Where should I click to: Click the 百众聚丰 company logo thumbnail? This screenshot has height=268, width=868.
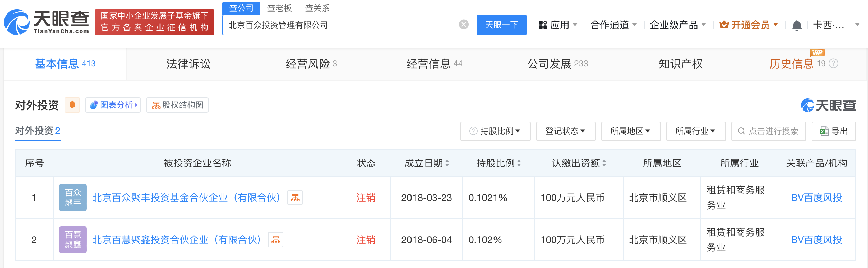click(73, 198)
